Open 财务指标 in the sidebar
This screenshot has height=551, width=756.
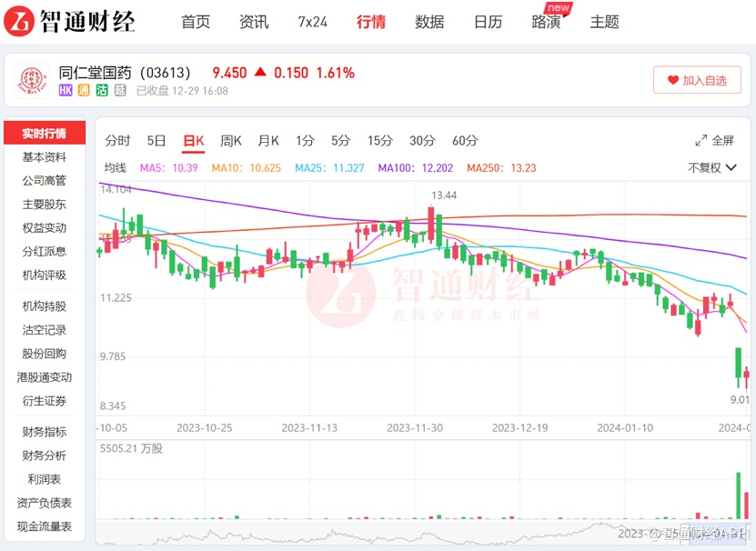click(x=45, y=432)
